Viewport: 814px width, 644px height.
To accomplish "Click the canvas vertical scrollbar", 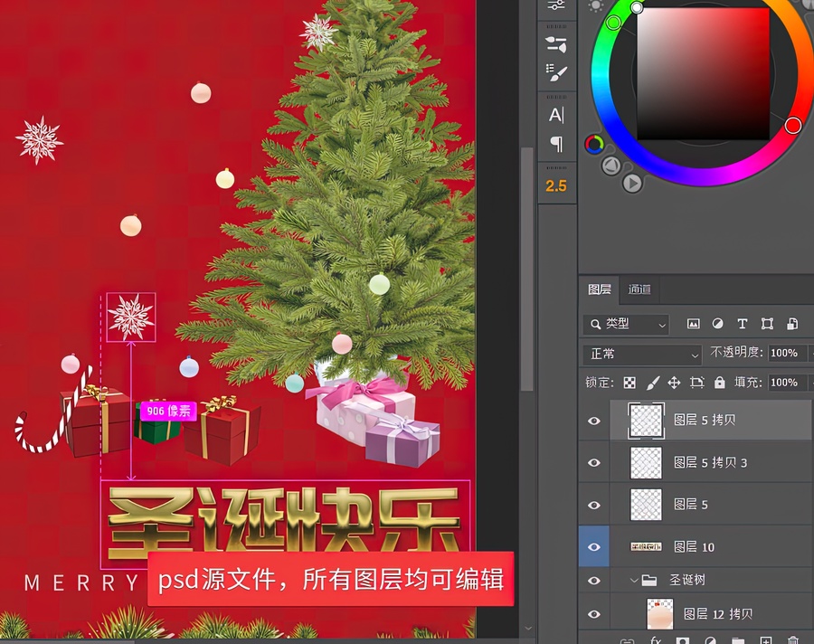I will 527,269.
